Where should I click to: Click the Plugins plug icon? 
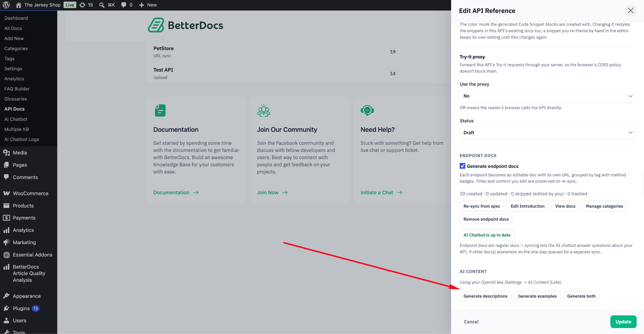click(x=6, y=308)
